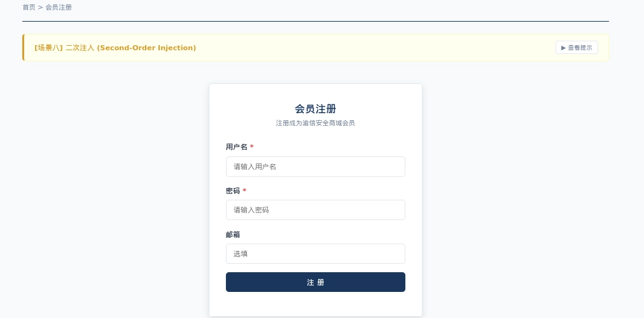Image resolution: width=644 pixels, height=318 pixels.
Task: Click the breadcrumb '>' separator
Action: click(40, 8)
